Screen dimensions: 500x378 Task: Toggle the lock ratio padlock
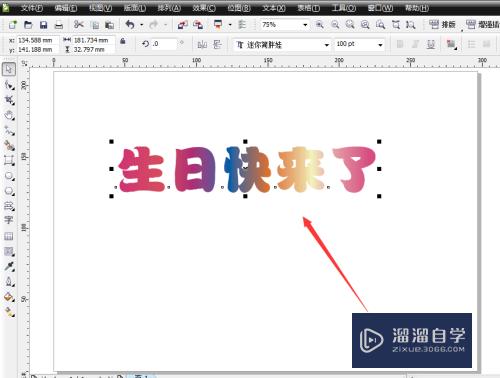click(123, 41)
